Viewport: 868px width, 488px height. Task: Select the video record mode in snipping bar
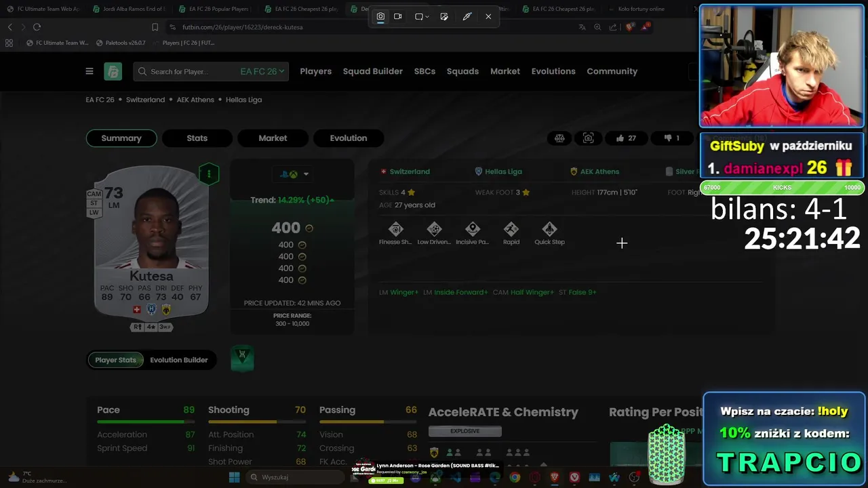coord(398,16)
